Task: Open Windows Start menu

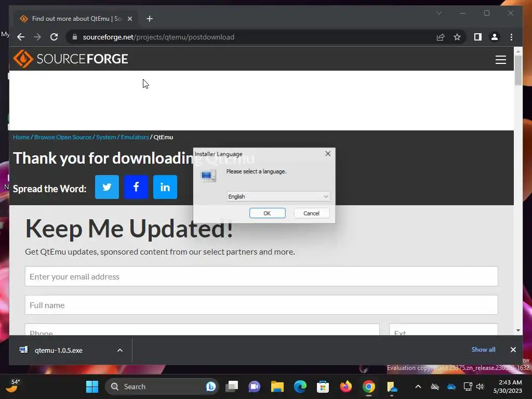Action: tap(92, 387)
